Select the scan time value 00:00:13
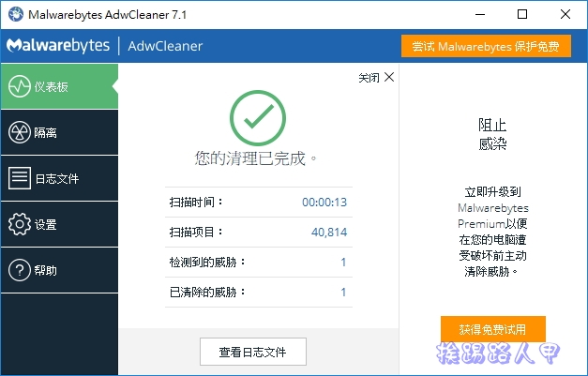 coord(324,203)
